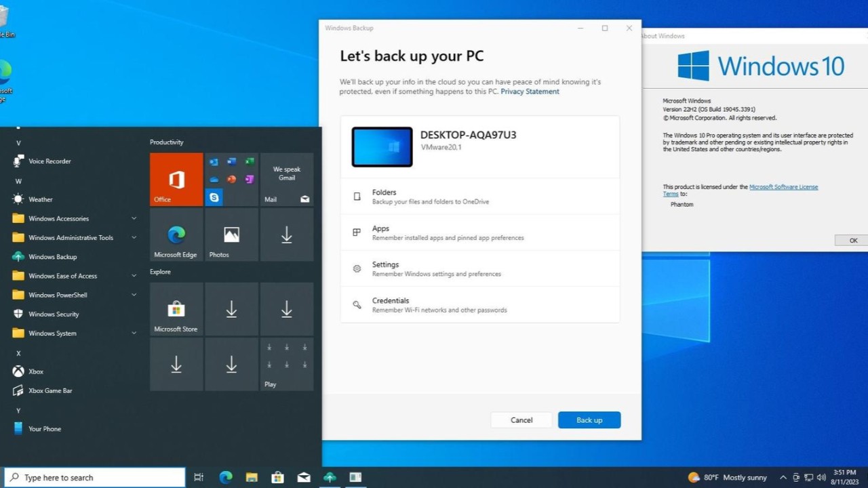Cancel the Windows Backup dialog
This screenshot has height=488, width=868.
pos(521,420)
